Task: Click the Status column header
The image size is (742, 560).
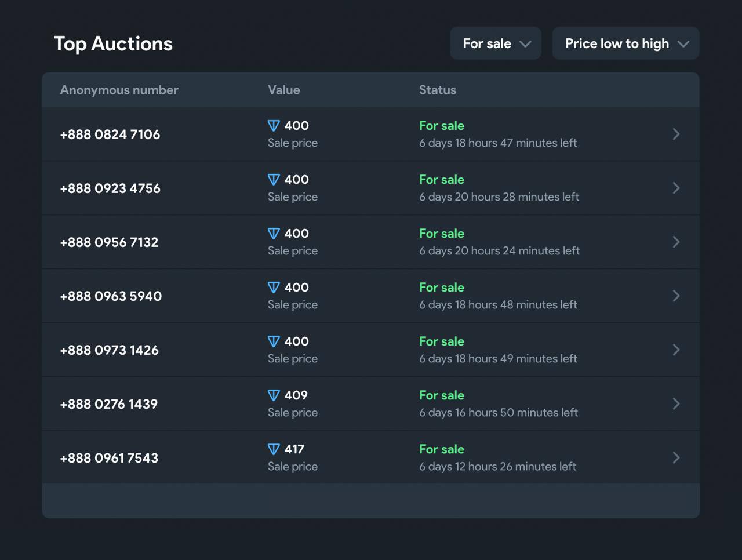Action: 438,90
